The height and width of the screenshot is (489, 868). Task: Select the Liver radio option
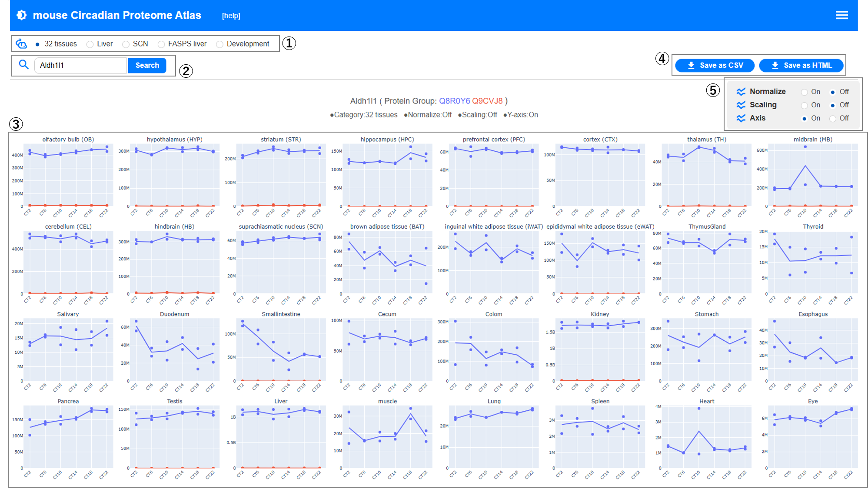pos(90,44)
